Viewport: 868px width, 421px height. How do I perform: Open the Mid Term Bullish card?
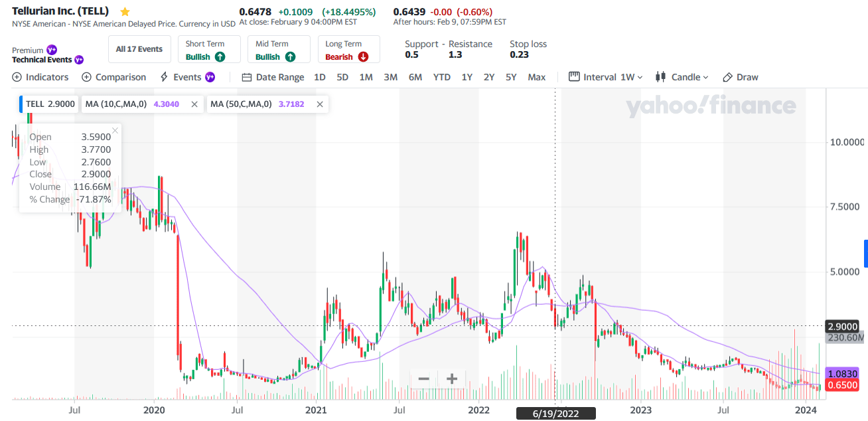pos(279,49)
